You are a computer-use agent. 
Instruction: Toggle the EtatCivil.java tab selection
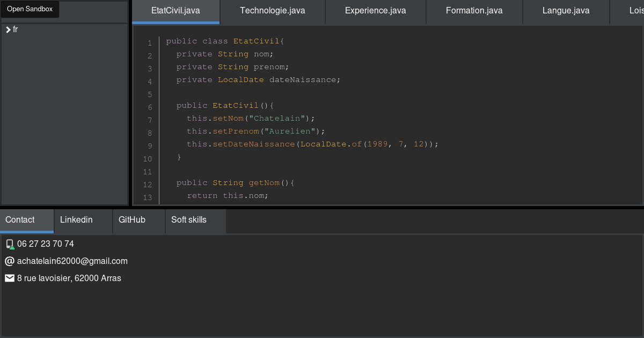(x=175, y=10)
